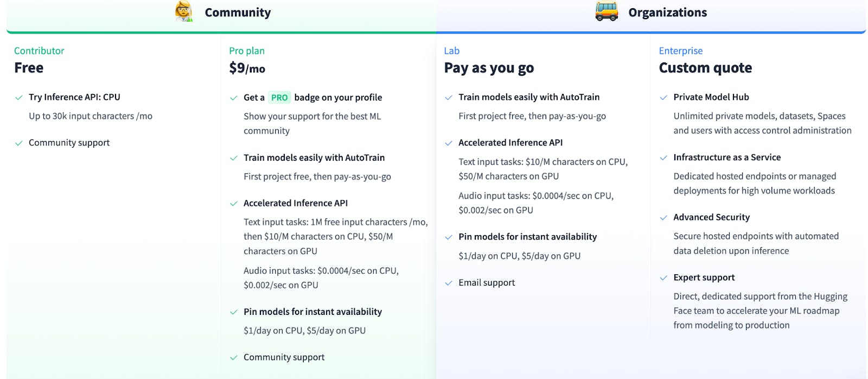
Task: Click checkmark beside Email support
Action: (449, 283)
